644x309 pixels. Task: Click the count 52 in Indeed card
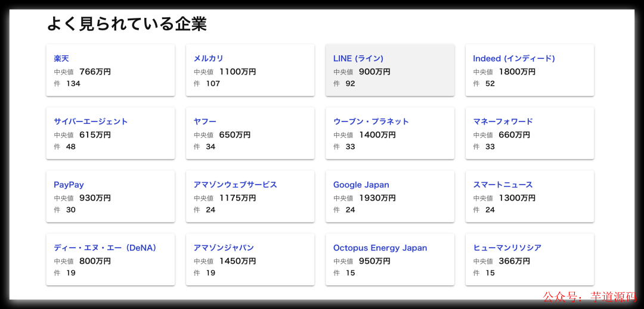(x=490, y=83)
